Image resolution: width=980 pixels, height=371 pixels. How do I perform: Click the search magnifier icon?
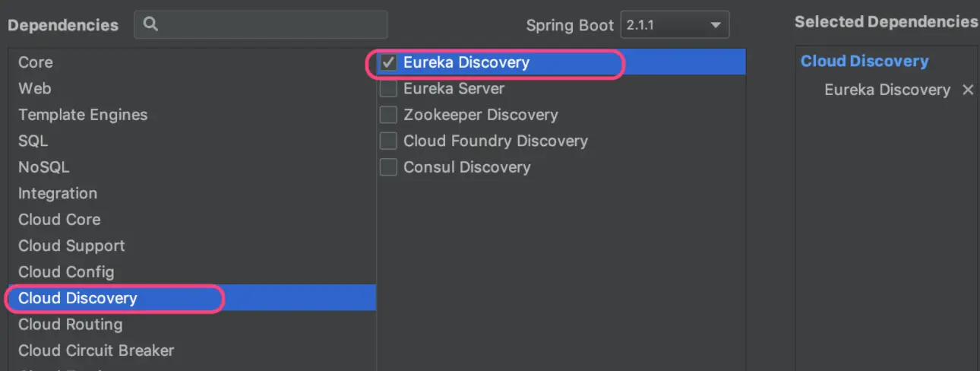150,24
